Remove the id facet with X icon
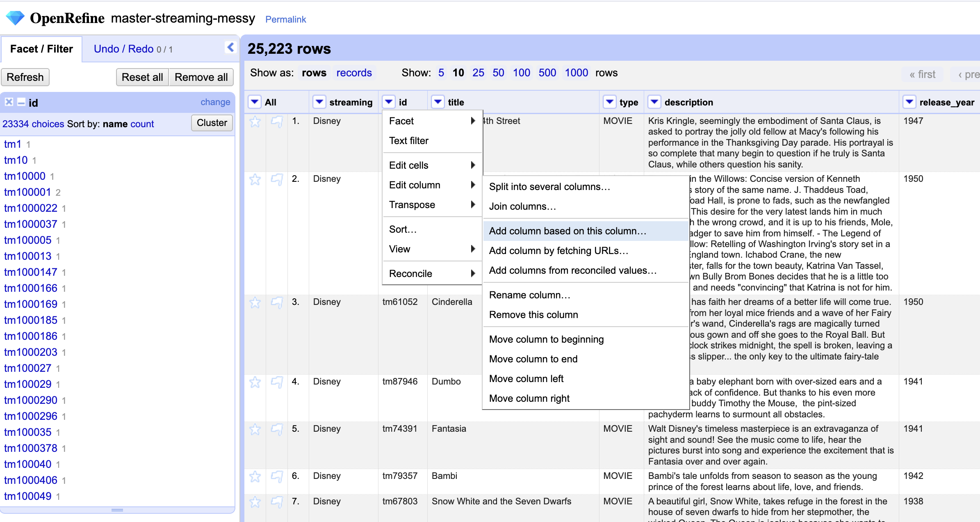Screen dimensions: 980x522 point(9,102)
